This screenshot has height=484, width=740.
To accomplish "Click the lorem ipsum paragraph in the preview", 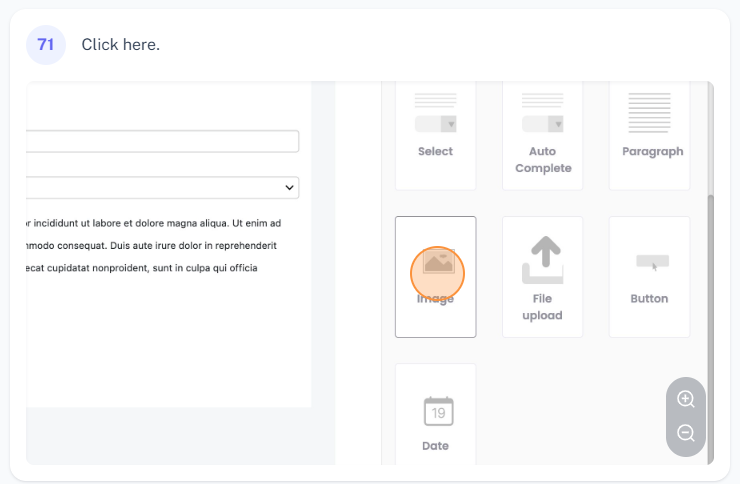I will (150, 245).
